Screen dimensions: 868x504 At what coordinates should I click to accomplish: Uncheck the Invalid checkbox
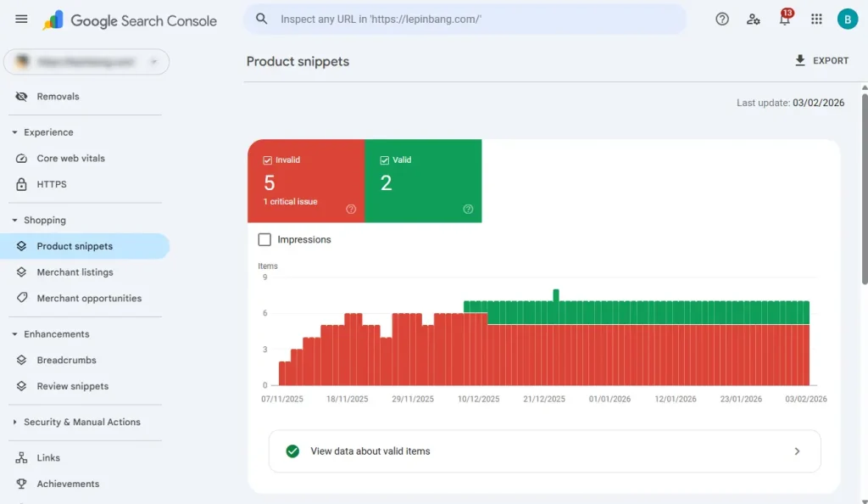pyautogui.click(x=268, y=160)
